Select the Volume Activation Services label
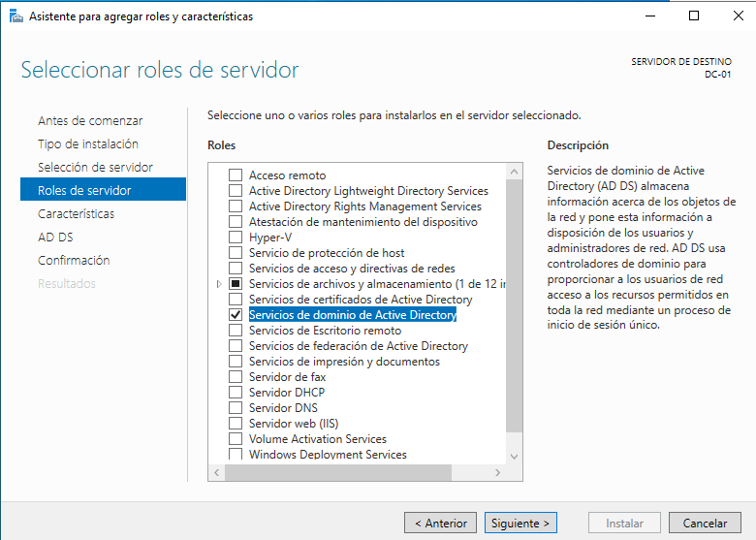The image size is (756, 540). tap(318, 439)
